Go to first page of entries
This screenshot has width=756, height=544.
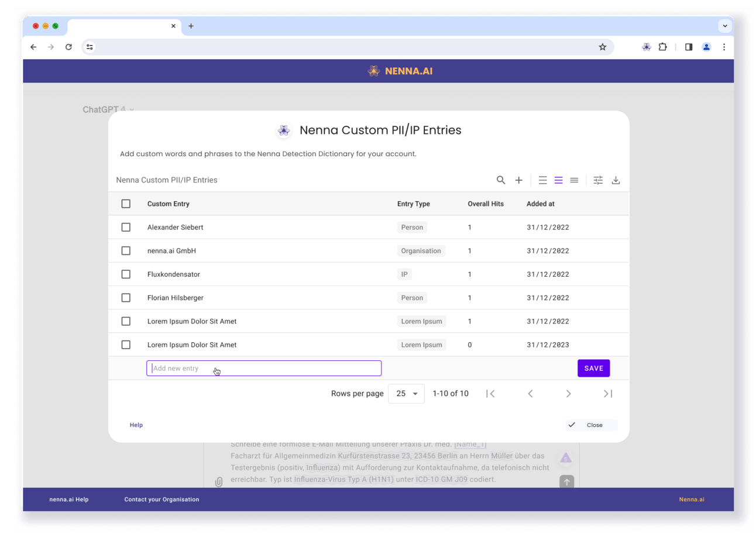click(490, 394)
